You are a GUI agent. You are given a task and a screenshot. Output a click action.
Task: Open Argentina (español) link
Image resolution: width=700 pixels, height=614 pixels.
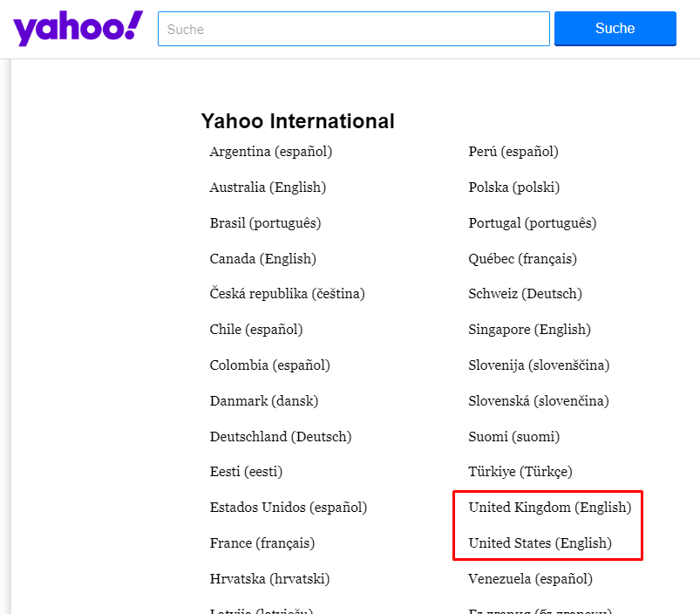click(271, 152)
